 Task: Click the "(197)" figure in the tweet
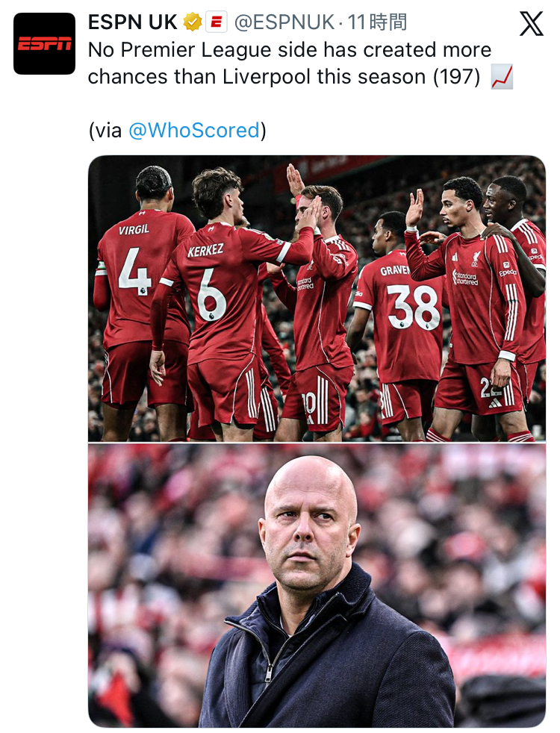(x=456, y=77)
